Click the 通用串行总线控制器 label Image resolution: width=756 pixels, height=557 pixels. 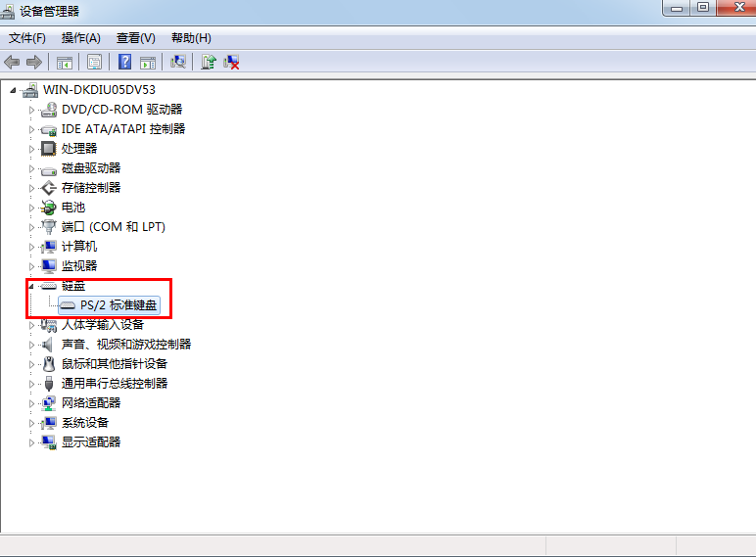point(115,384)
